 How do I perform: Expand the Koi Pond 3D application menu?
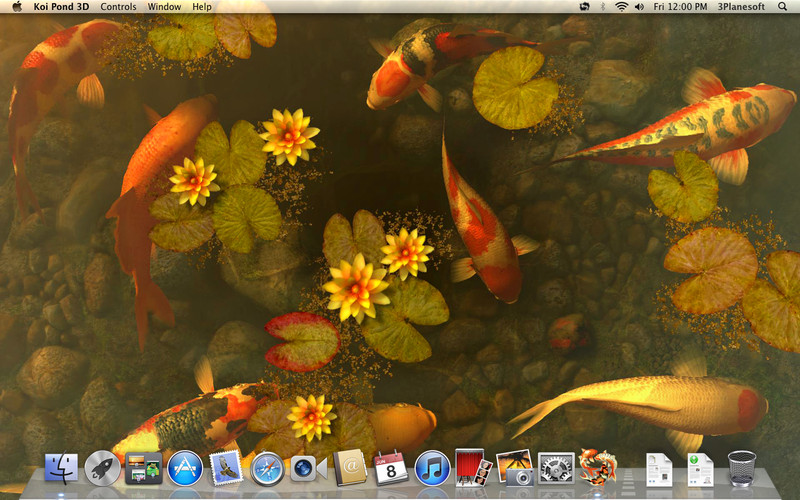click(x=62, y=7)
